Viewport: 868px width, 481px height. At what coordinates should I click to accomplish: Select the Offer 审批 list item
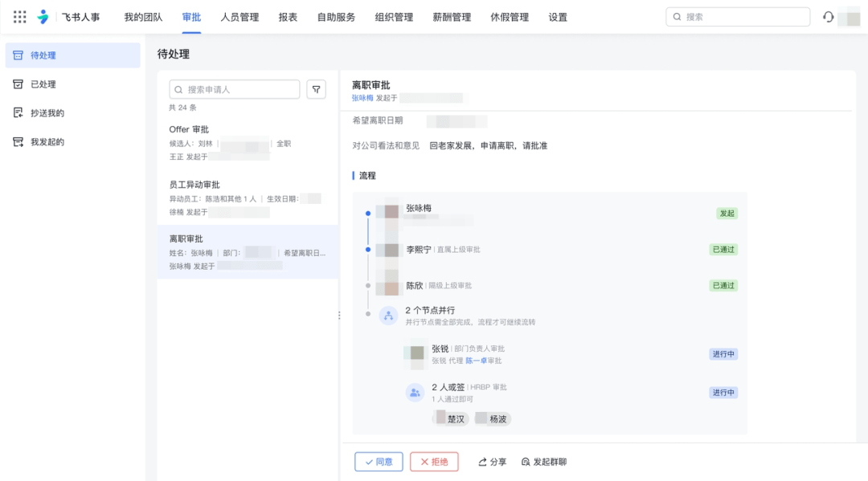coord(248,142)
